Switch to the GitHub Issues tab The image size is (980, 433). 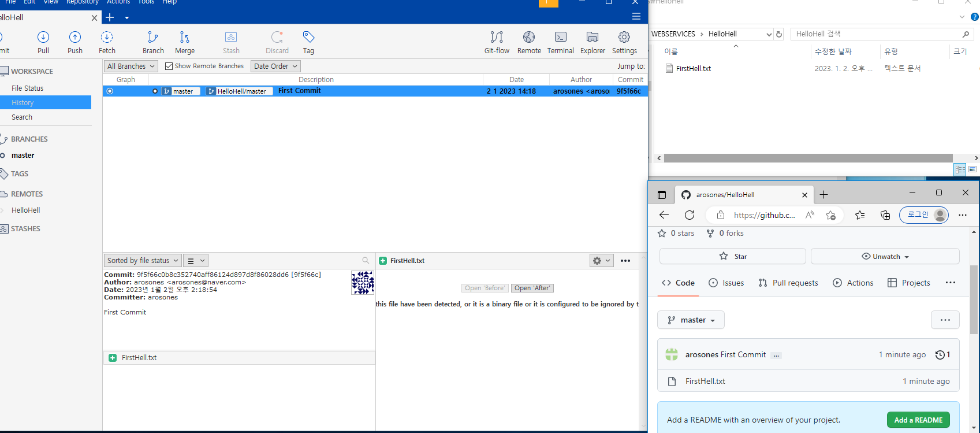(x=726, y=283)
